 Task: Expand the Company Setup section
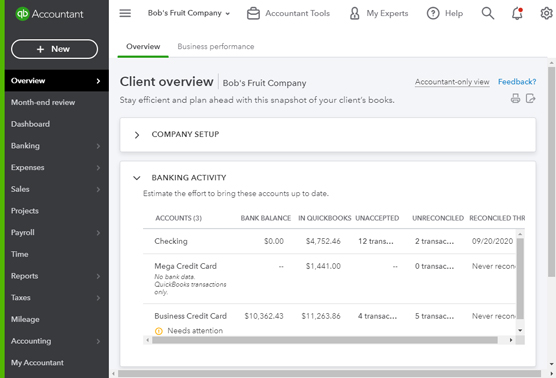pos(137,135)
